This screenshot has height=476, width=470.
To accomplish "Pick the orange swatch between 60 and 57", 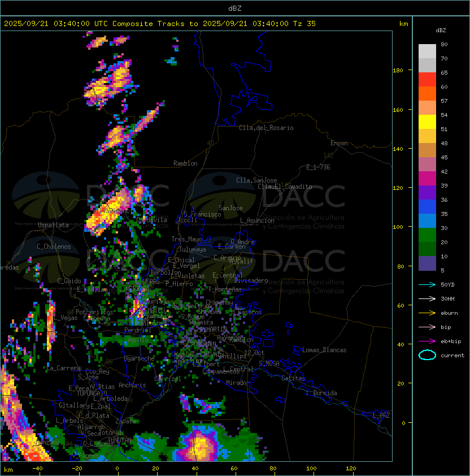I will (x=427, y=94).
